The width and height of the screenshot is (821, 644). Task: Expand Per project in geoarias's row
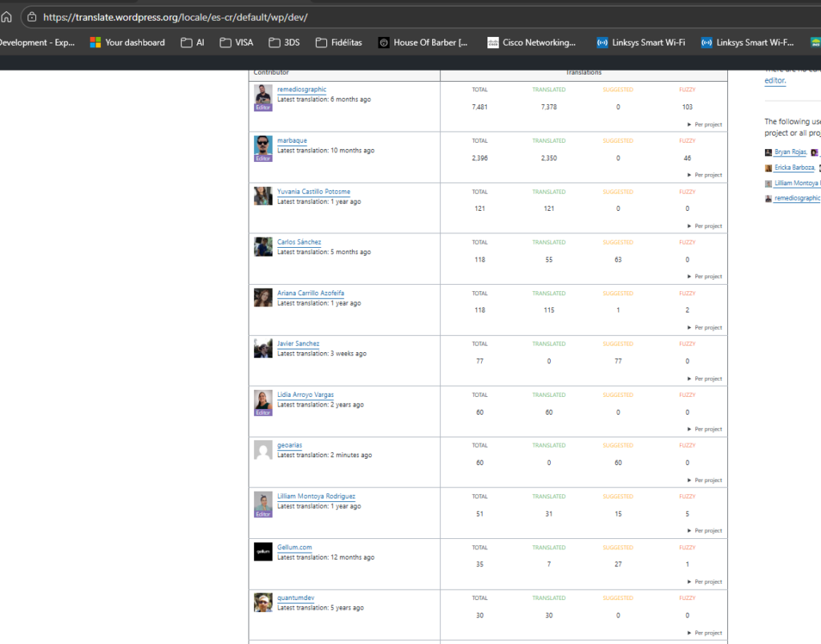pyautogui.click(x=705, y=480)
